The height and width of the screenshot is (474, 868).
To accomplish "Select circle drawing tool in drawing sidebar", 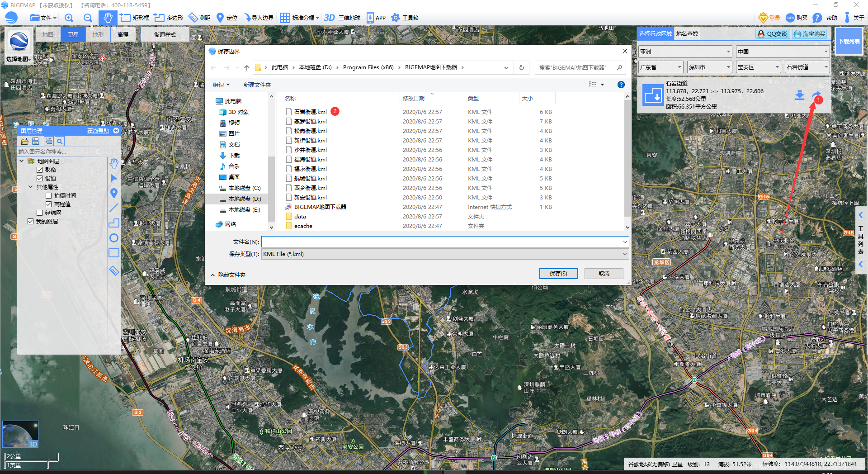I will (x=114, y=238).
